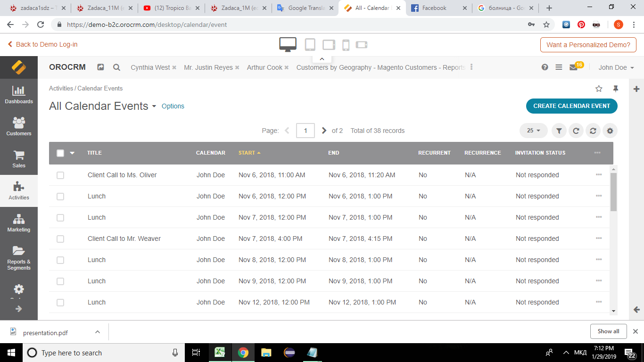Viewport: 644px width, 362px height.
Task: Click the grid settings gear icon
Action: point(610,131)
